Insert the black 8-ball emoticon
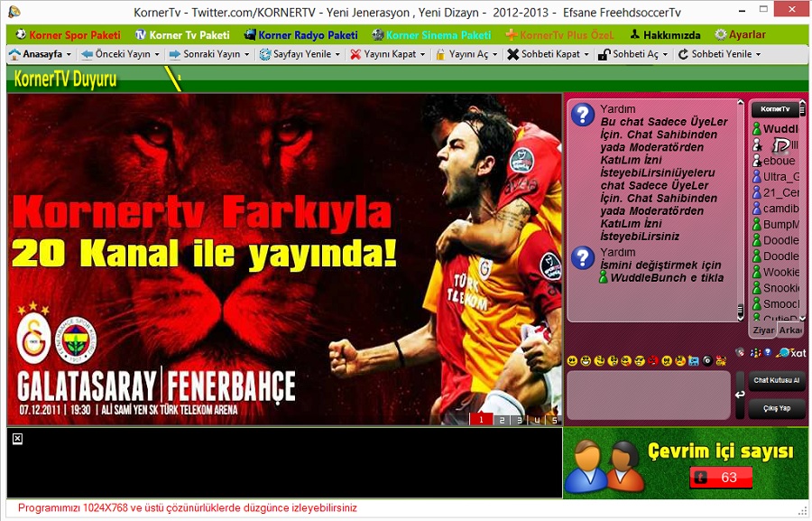The height and width of the screenshot is (521, 812). [x=706, y=361]
